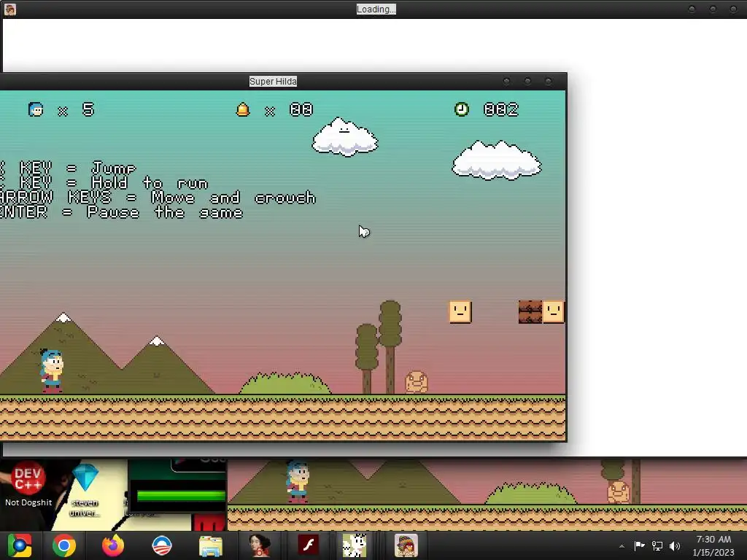This screenshot has width=747, height=560.
Task: Click the golden bell counter icon
Action: click(243, 110)
